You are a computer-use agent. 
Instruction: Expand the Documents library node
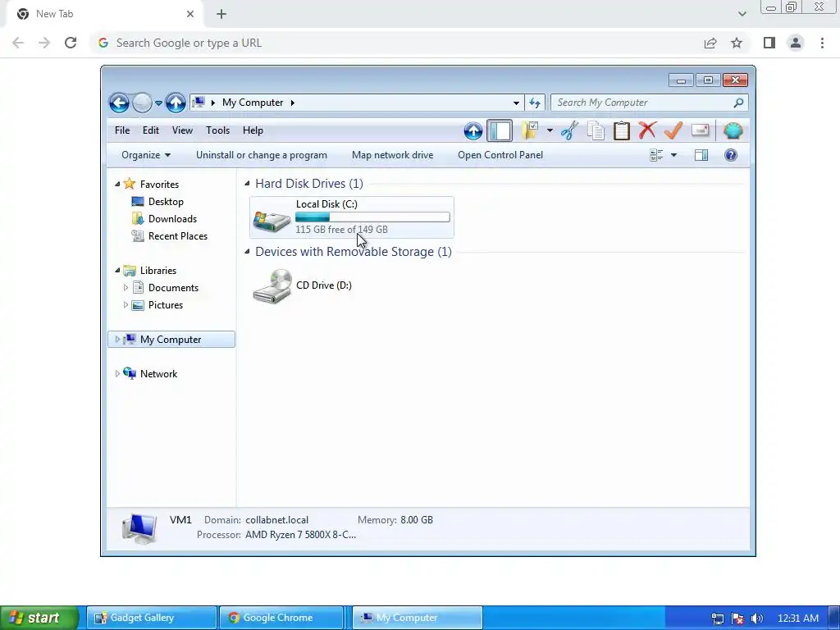tap(126, 288)
